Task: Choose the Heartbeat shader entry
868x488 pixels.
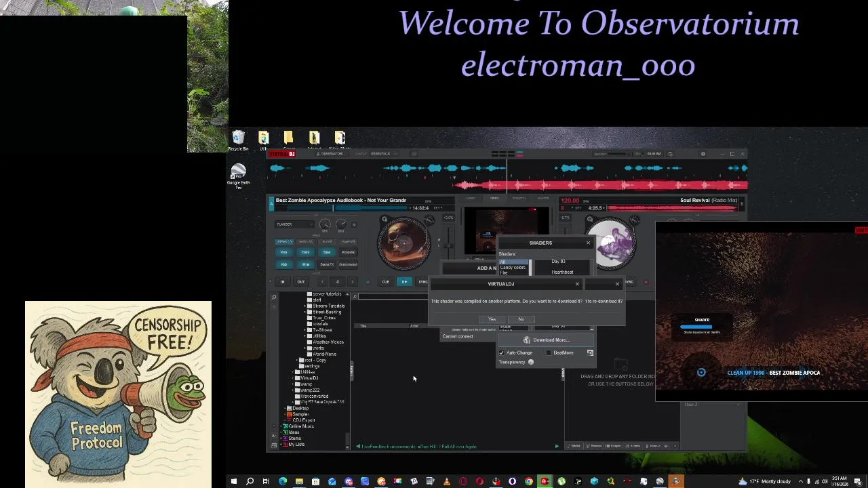Action: pos(562,272)
